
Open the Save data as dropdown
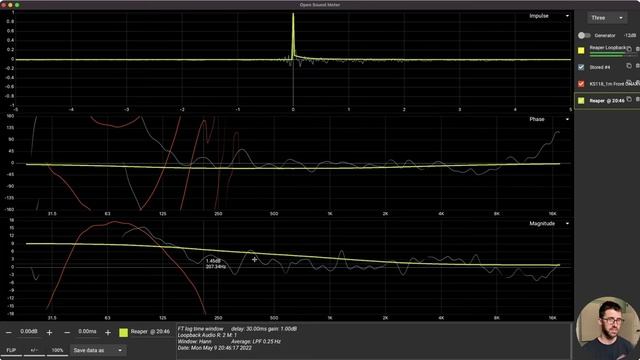point(98,350)
